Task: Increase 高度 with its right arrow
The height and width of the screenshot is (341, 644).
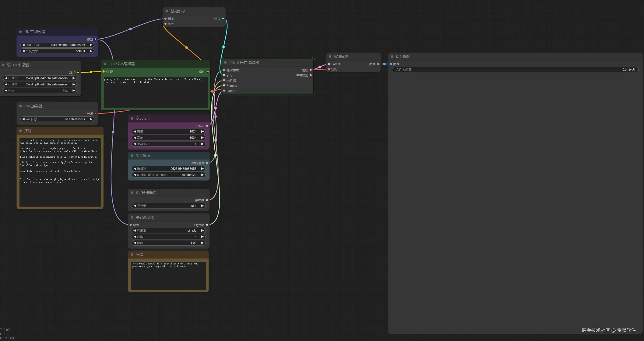Action: click(202, 138)
